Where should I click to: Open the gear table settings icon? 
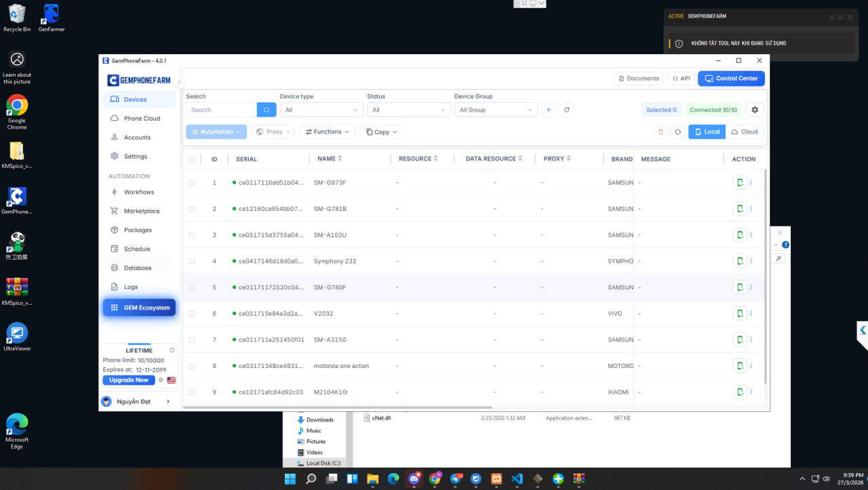[x=755, y=110]
